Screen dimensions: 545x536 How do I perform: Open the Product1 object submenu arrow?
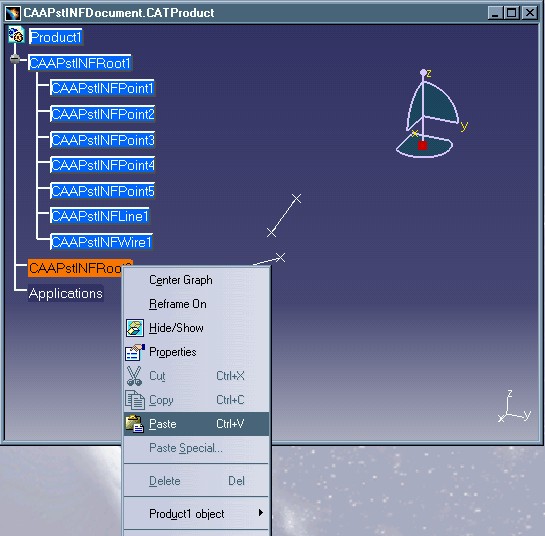coord(261,513)
